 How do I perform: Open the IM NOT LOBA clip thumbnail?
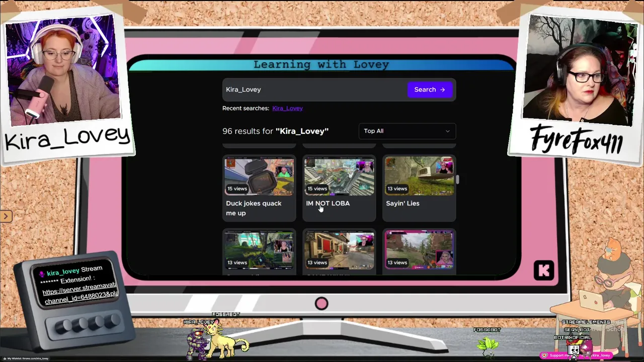pos(339,176)
